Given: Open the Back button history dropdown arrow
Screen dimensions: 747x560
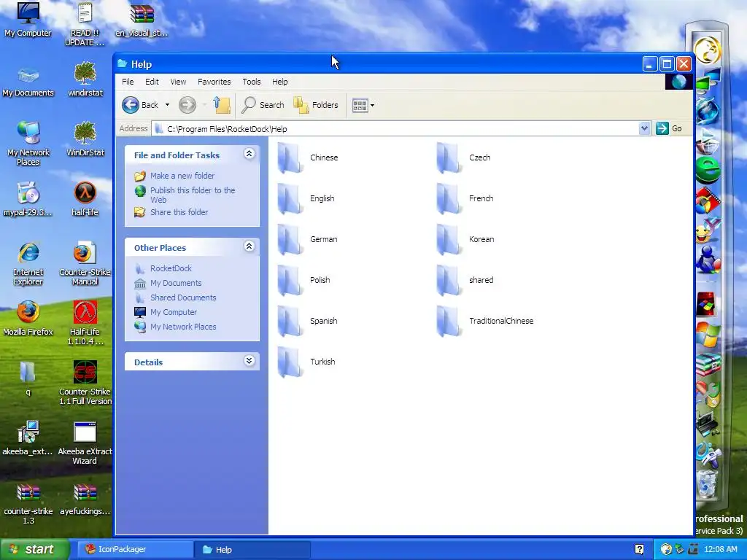Looking at the screenshot, I should coord(167,105).
